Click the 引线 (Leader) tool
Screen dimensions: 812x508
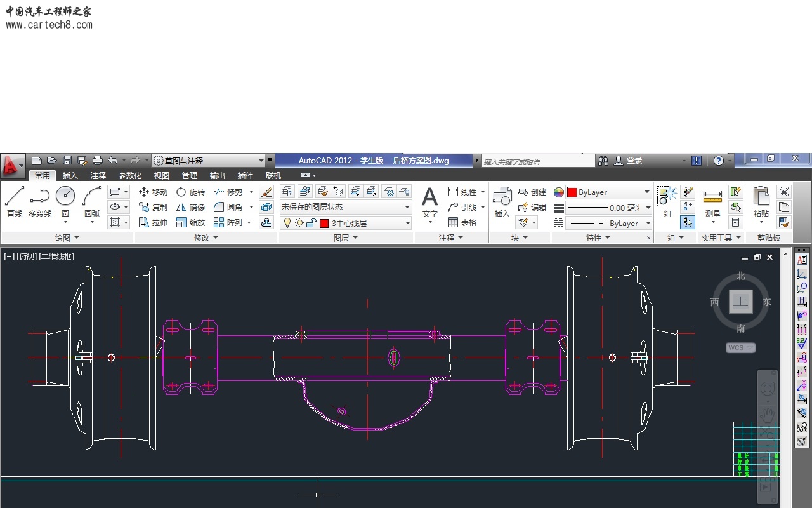[462, 207]
